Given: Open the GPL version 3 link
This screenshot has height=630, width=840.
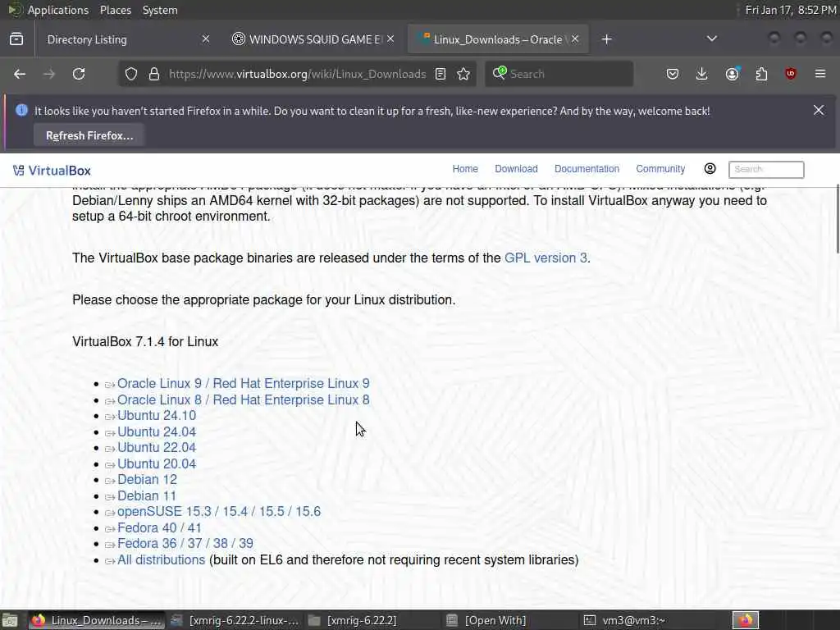Looking at the screenshot, I should (x=546, y=258).
